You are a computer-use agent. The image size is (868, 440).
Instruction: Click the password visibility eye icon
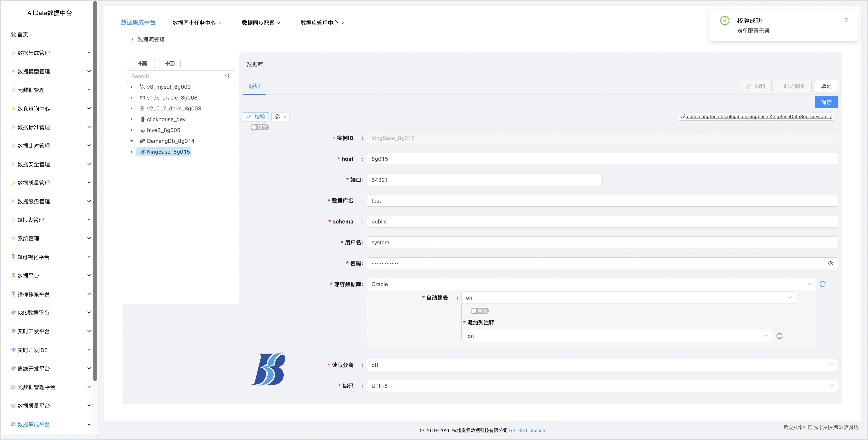(831, 263)
